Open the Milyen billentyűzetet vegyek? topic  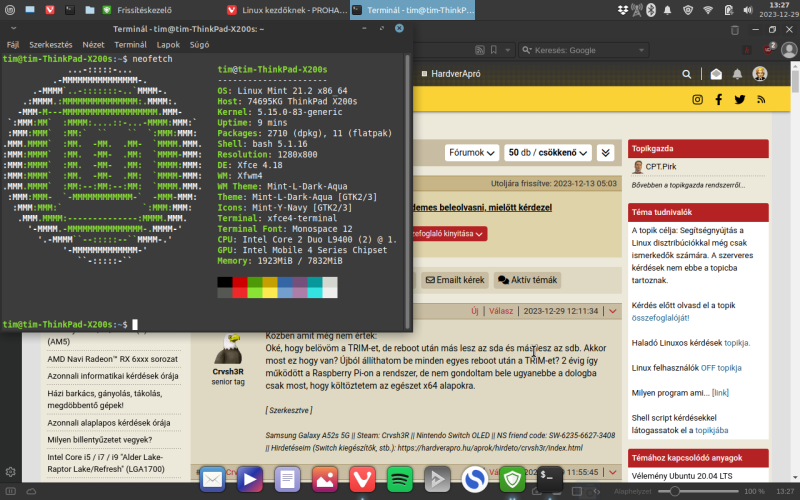click(99, 439)
